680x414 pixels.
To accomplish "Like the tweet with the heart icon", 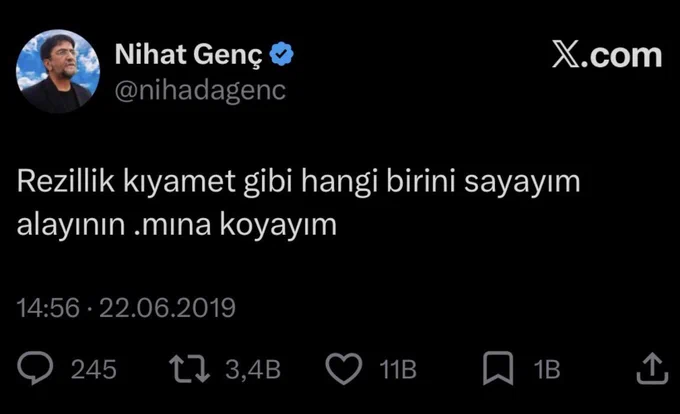I will (343, 368).
